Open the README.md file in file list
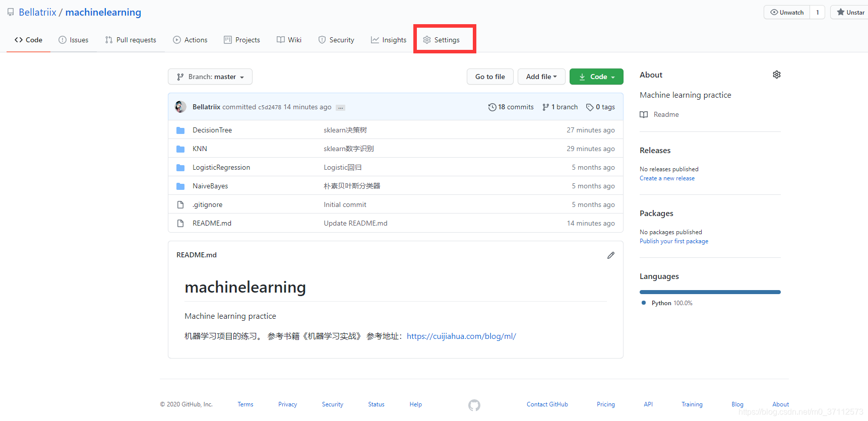The image size is (868, 421). click(212, 223)
